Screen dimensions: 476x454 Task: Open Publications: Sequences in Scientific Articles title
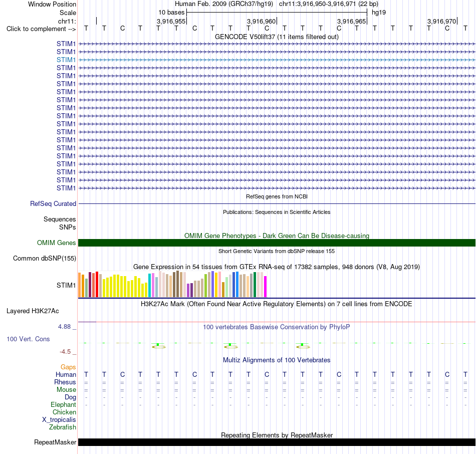277,212
